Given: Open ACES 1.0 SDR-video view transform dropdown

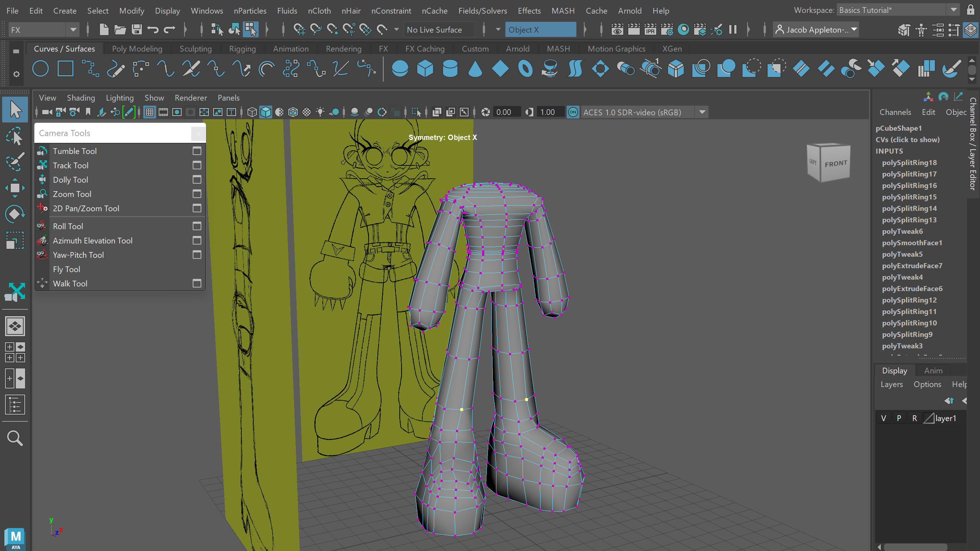Looking at the screenshot, I should pos(702,112).
